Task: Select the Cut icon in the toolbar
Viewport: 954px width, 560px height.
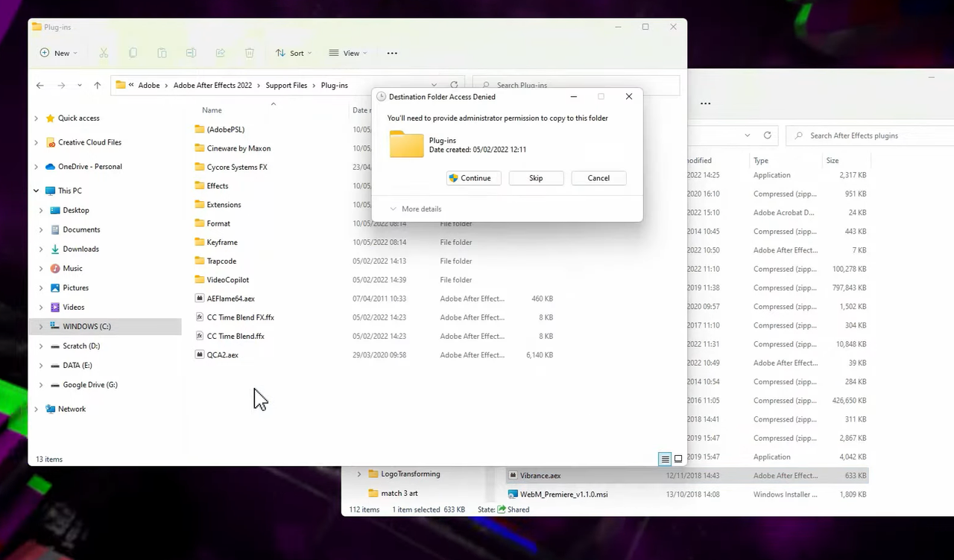Action: coord(104,52)
